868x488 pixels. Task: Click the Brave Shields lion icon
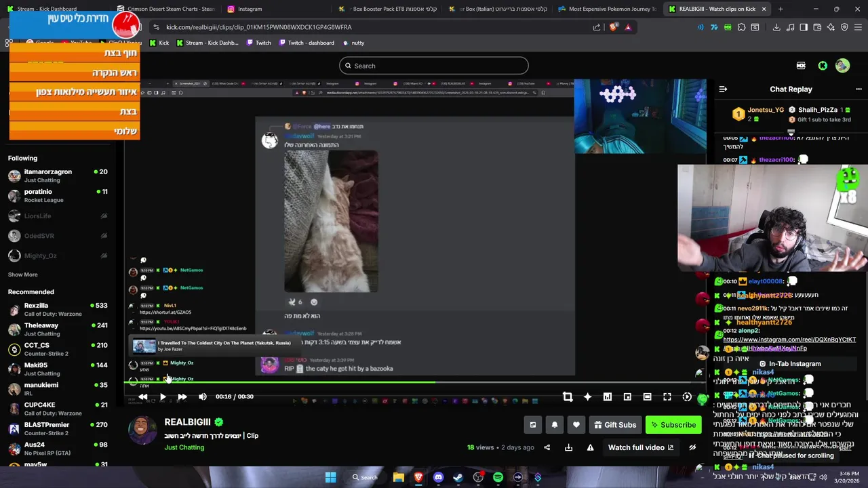pos(614,27)
